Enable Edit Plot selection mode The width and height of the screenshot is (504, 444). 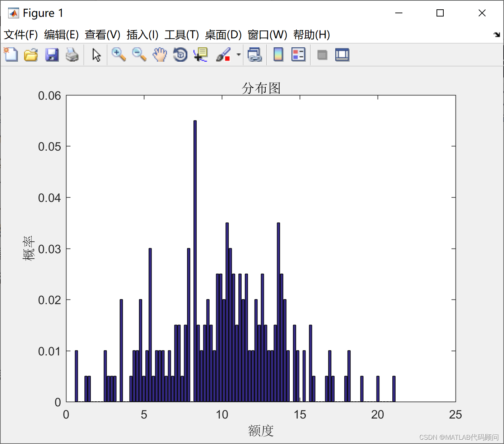tap(96, 55)
